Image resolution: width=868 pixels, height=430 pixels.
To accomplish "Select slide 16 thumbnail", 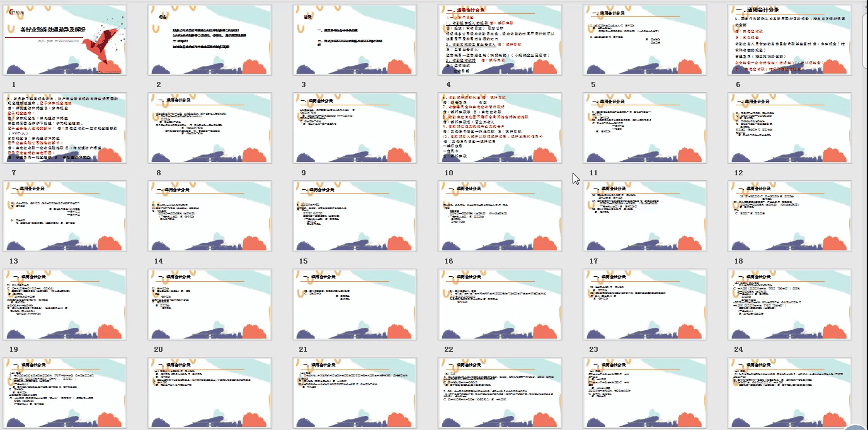I will click(500, 216).
